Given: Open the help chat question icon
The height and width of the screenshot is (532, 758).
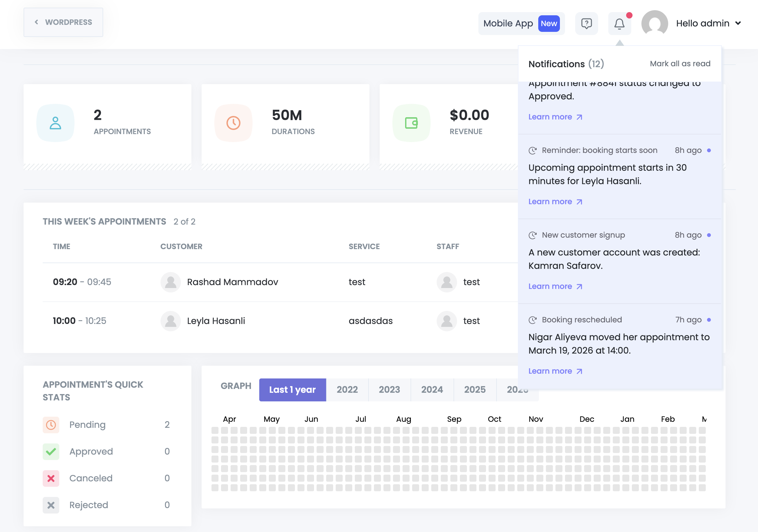Looking at the screenshot, I should (x=586, y=24).
